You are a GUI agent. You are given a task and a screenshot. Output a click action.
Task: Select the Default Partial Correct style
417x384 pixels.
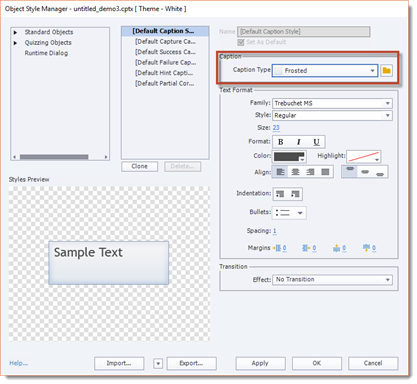(165, 84)
